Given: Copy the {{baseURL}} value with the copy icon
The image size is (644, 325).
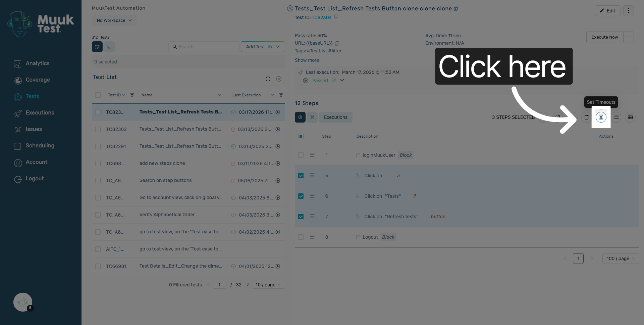Looking at the screenshot, I should 337,43.
